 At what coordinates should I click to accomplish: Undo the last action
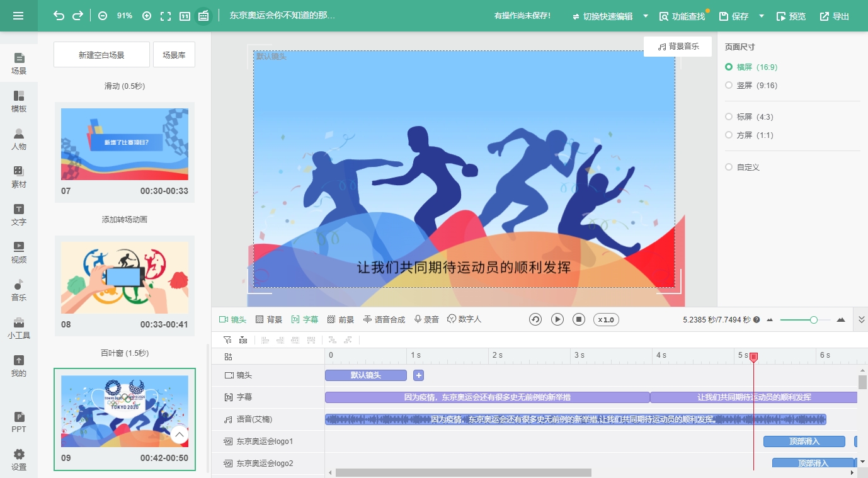pos(59,16)
